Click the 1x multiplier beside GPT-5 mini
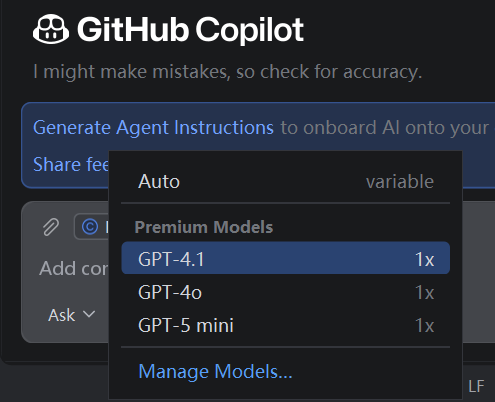The image size is (495, 402). (x=424, y=325)
